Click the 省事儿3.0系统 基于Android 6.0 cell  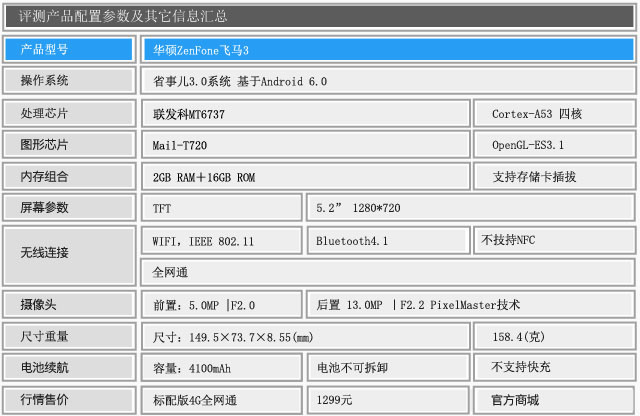pos(388,81)
